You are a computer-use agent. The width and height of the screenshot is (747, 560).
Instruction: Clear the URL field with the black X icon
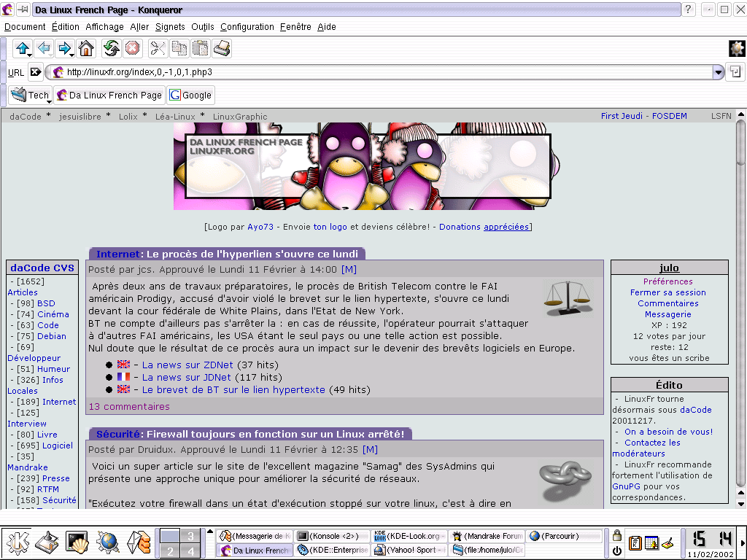tap(36, 72)
